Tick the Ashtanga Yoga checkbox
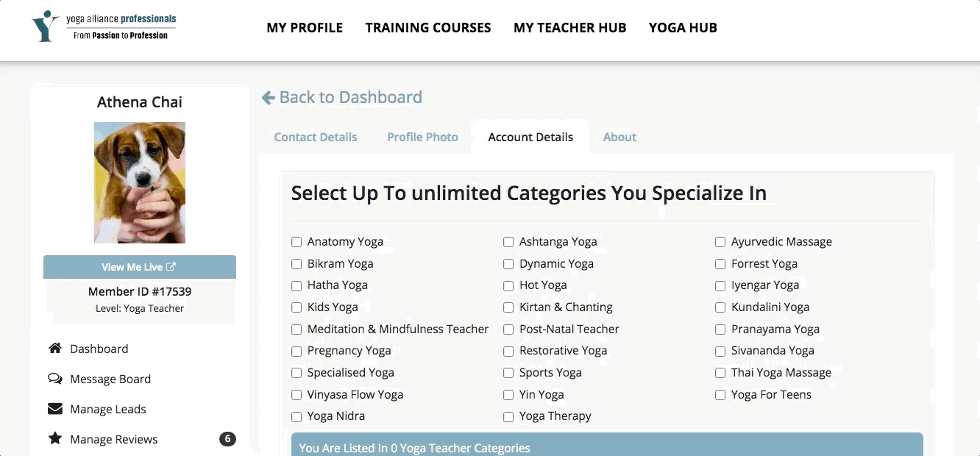This screenshot has height=456, width=980. 508,242
